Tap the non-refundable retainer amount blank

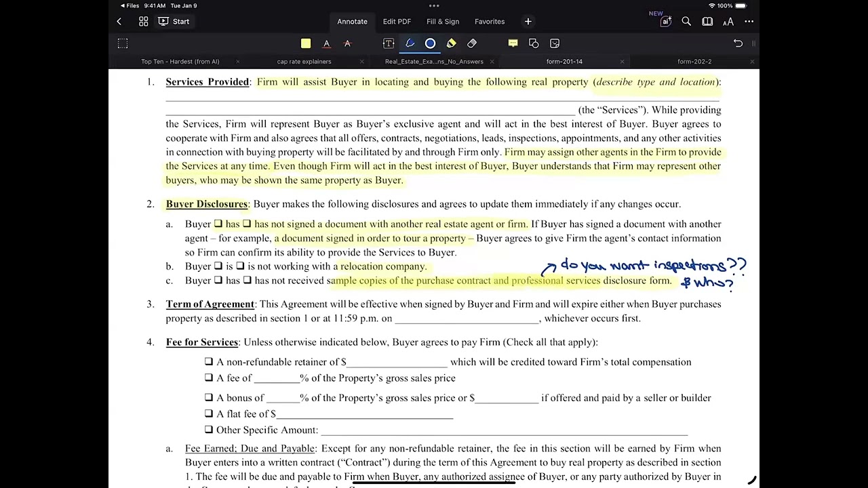tap(397, 363)
